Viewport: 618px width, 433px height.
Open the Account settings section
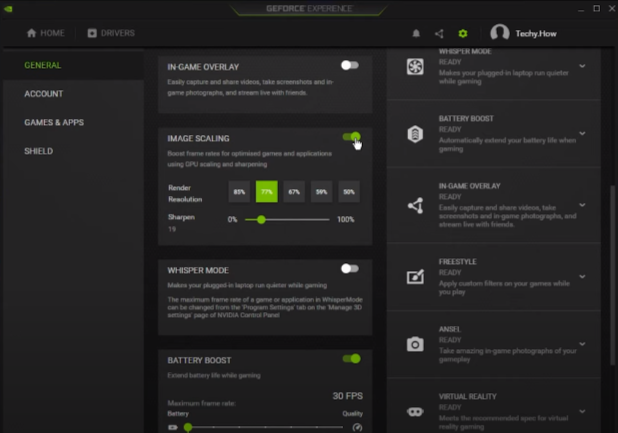pos(43,94)
